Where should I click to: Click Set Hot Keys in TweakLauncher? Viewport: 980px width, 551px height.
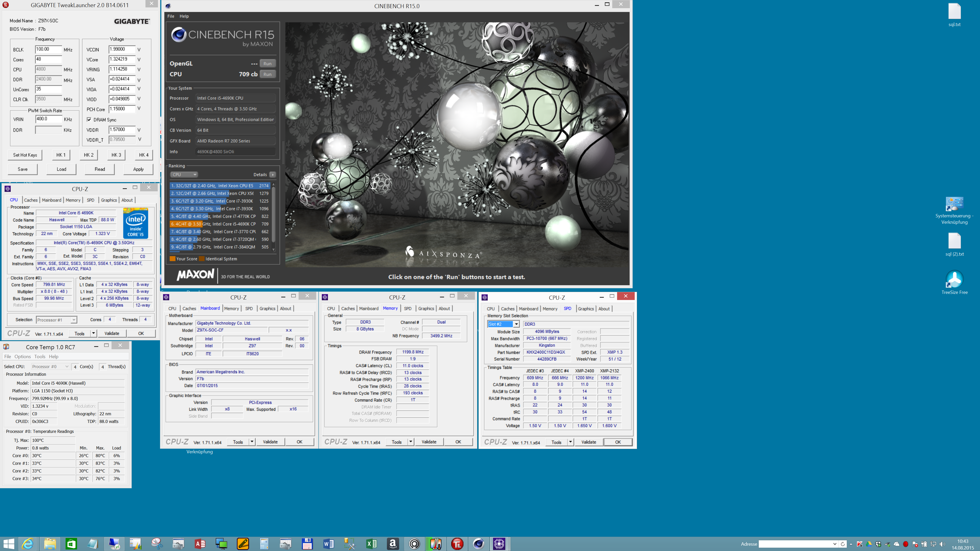tap(25, 155)
